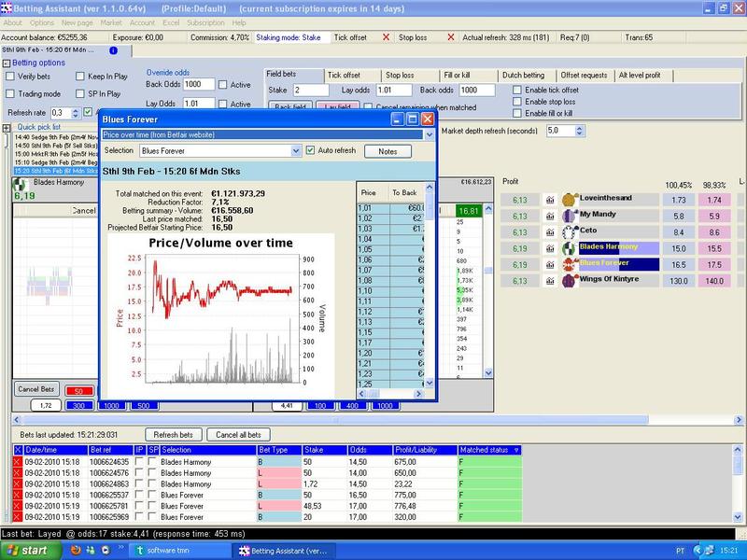This screenshot has width=747, height=560.
Task: Enable Trading mode checkbox
Action: click(x=10, y=94)
